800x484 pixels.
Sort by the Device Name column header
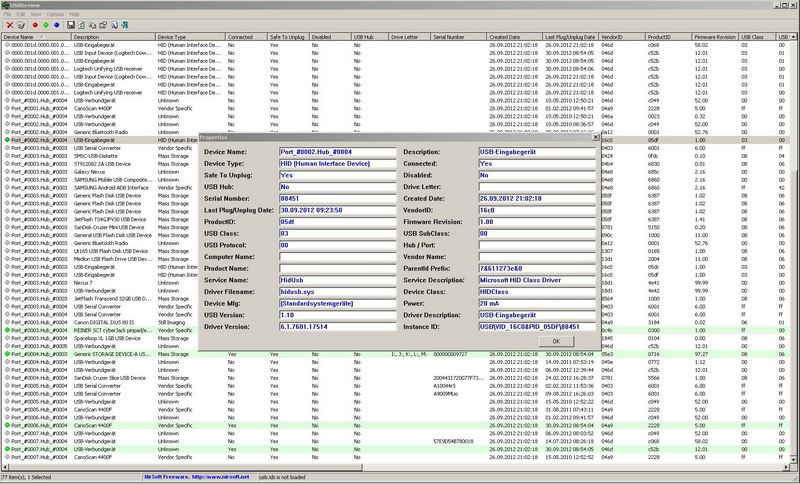click(36, 37)
